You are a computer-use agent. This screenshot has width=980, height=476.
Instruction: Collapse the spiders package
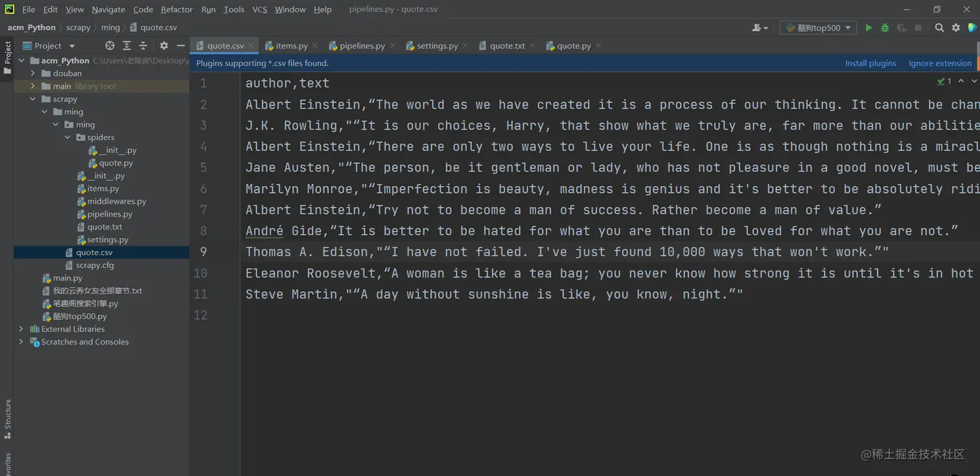click(67, 137)
